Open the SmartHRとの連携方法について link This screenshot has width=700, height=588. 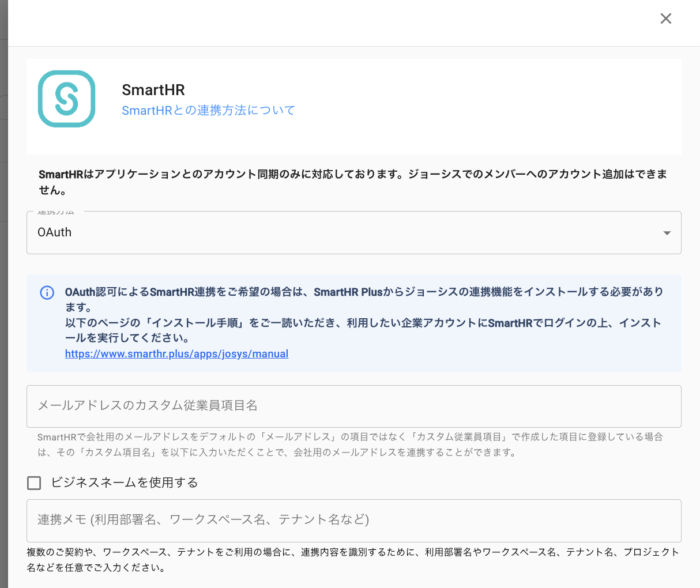tap(208, 110)
